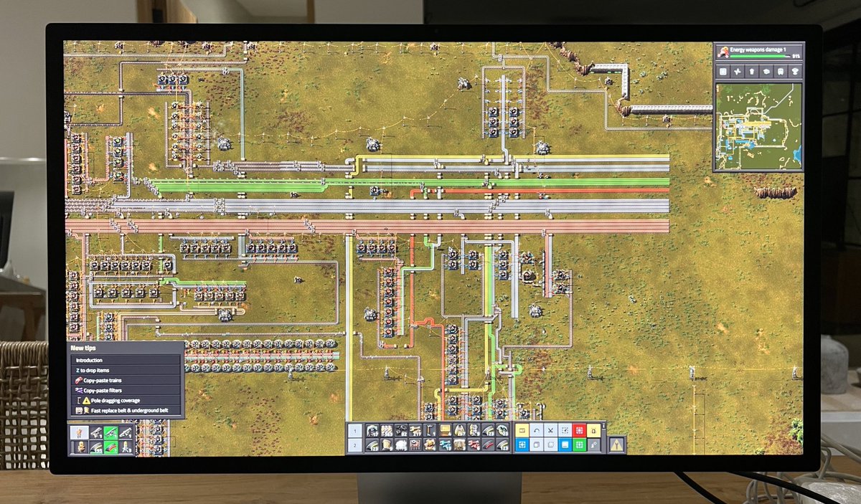Select the electric pole quickbar slot showing 1

tap(430, 430)
